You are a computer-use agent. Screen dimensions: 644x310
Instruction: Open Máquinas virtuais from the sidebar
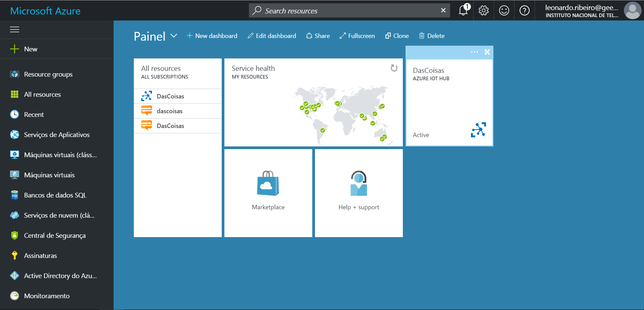[x=49, y=175]
